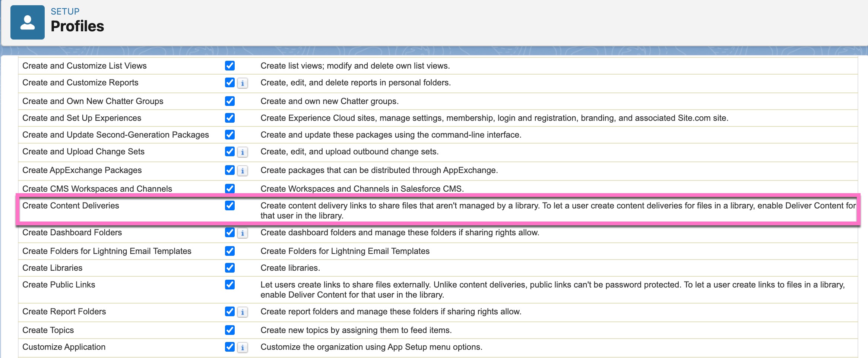
Task: Uncheck Customize Application permission checkbox
Action: click(x=230, y=347)
